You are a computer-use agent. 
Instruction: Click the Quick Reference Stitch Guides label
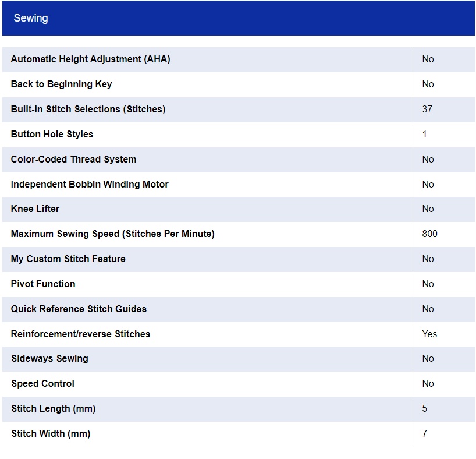coord(79,309)
